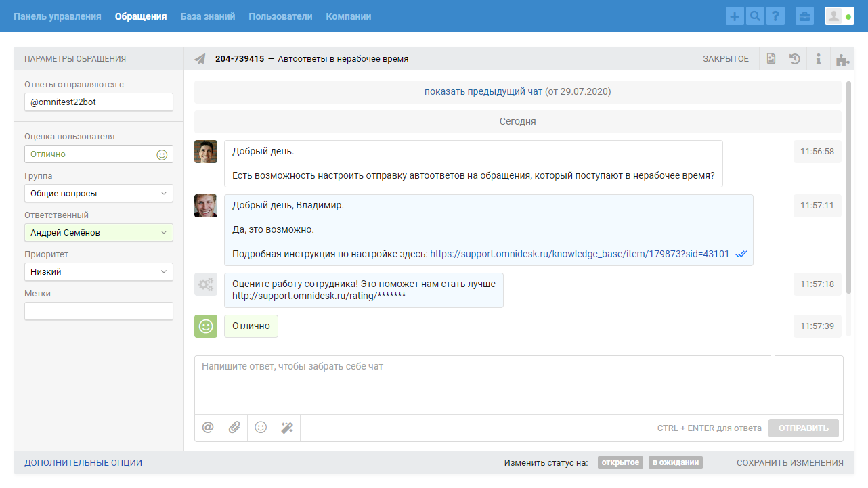Click the magic wand templates icon
The image size is (868, 488).
pyautogui.click(x=287, y=428)
